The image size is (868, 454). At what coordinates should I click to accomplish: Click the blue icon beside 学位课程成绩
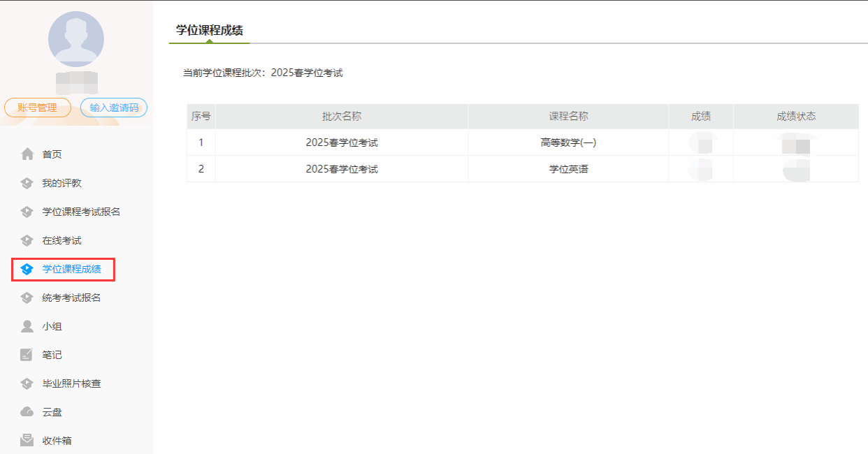[x=27, y=269]
